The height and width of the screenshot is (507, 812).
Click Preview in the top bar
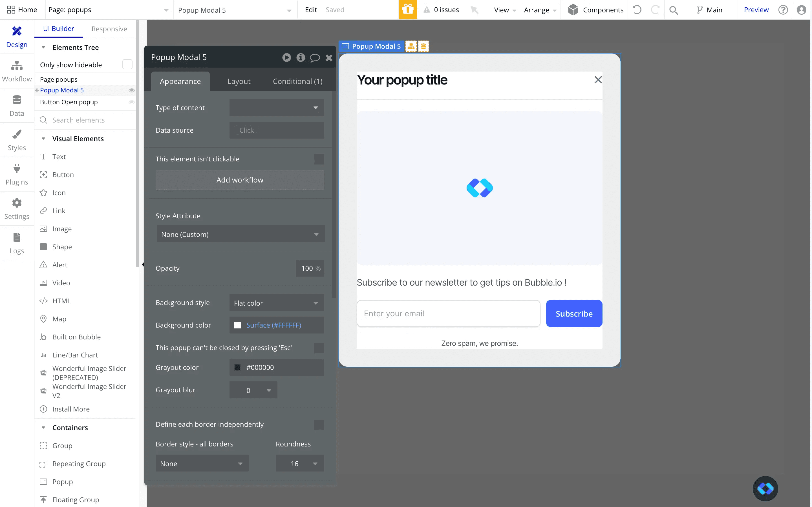(756, 10)
